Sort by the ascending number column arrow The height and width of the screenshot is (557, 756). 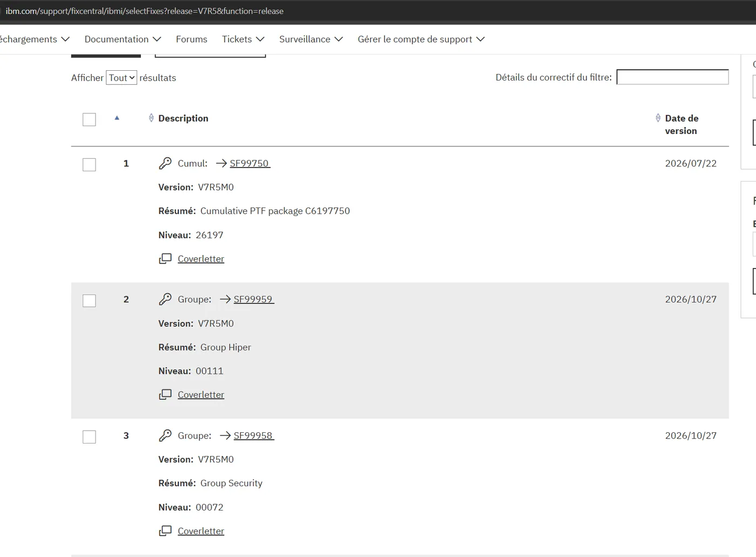(x=117, y=118)
